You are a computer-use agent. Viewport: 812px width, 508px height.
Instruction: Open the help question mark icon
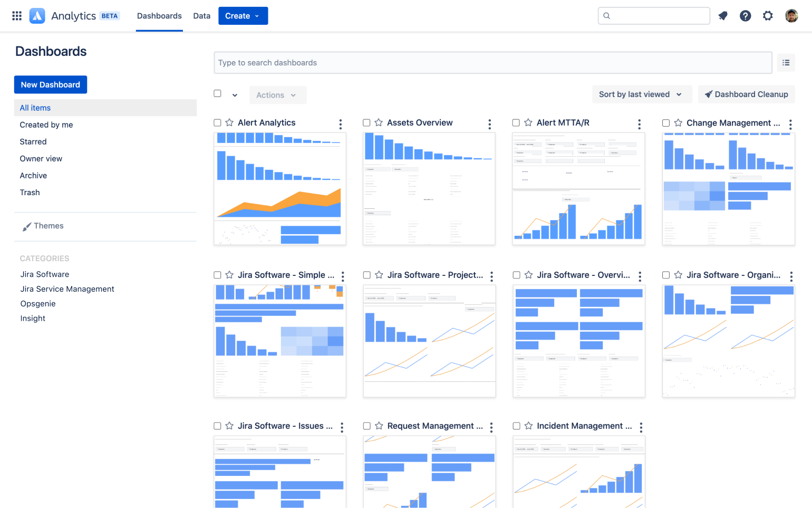[745, 16]
